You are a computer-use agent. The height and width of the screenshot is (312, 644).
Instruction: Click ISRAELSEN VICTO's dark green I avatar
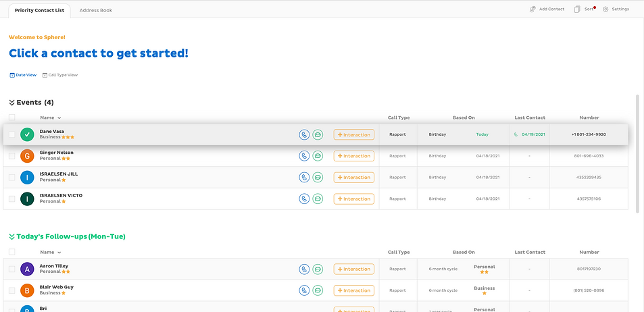27,199
